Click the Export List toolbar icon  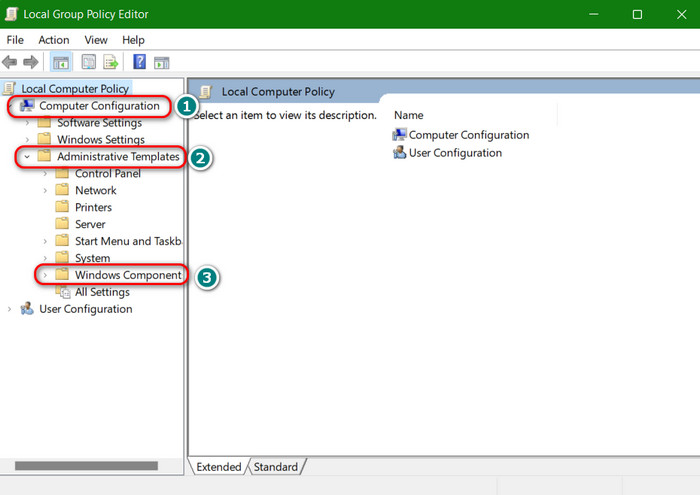[110, 62]
